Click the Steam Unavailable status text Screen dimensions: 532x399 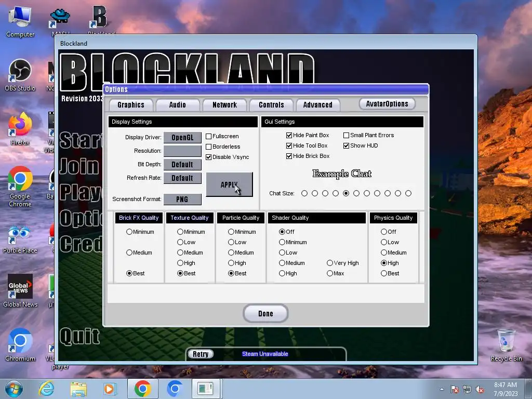point(265,354)
